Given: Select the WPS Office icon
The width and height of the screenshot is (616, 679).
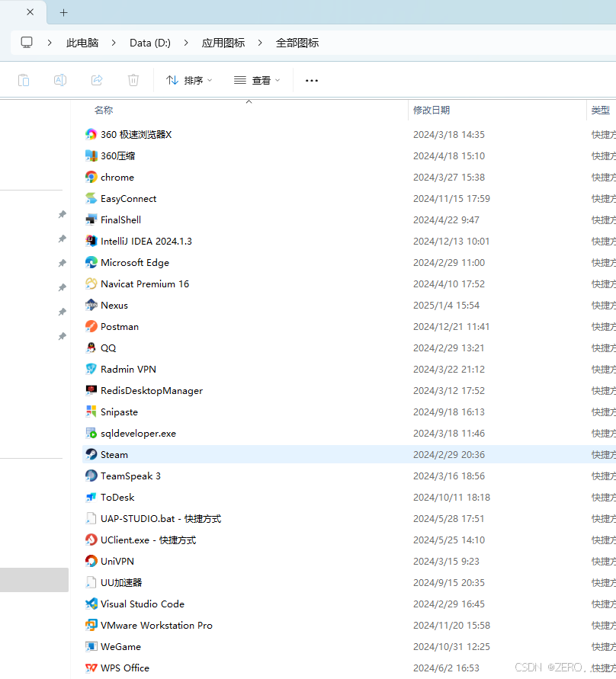Looking at the screenshot, I should coord(91,668).
